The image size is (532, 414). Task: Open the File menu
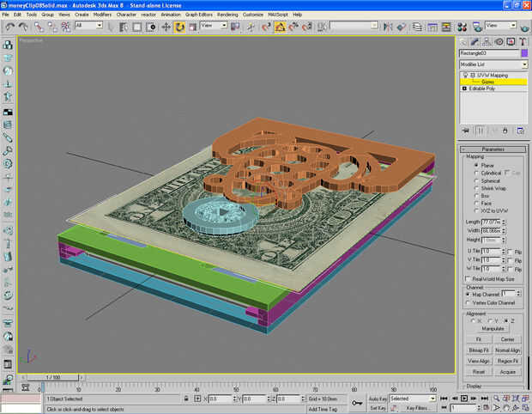coord(5,15)
